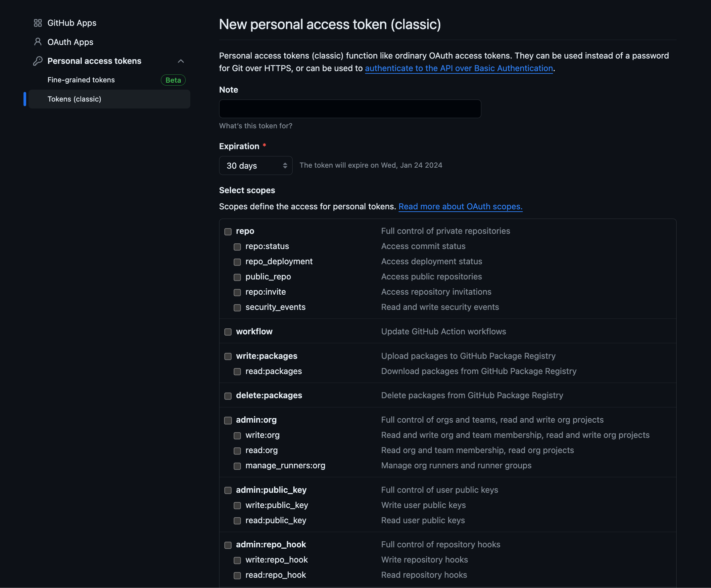Click the OAuth Apps person icon
This screenshot has height=588, width=711.
38,42
